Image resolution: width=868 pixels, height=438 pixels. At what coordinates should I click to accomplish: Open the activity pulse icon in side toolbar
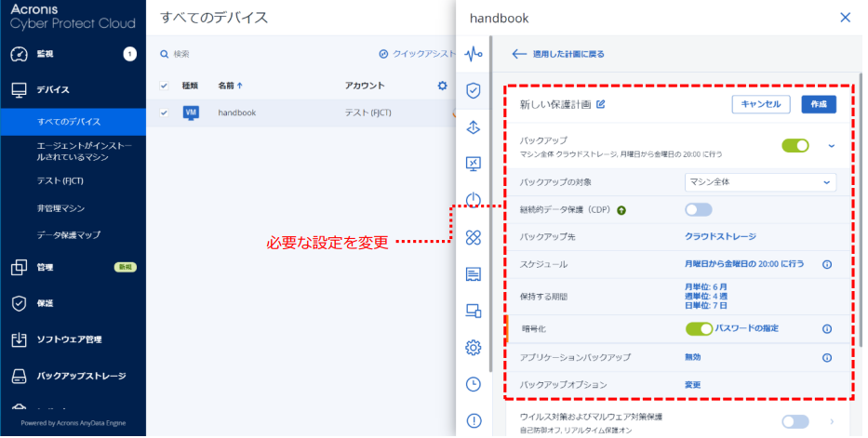[x=474, y=54]
